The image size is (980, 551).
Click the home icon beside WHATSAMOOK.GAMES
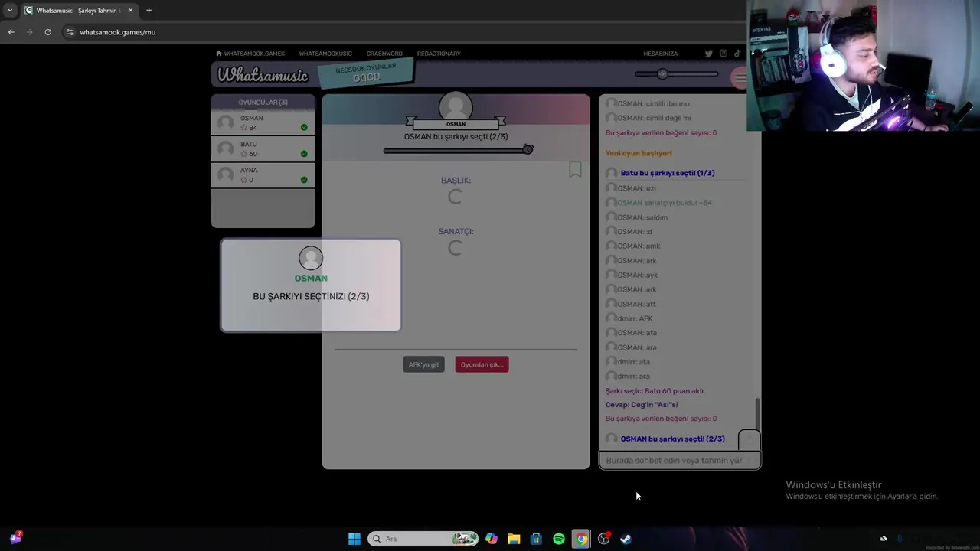point(219,54)
